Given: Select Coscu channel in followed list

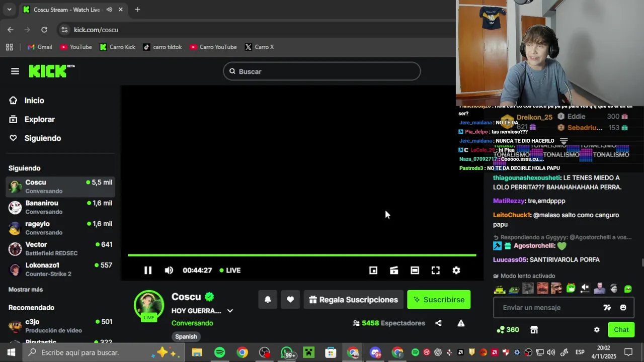Looking at the screenshot, I should click(x=60, y=187).
